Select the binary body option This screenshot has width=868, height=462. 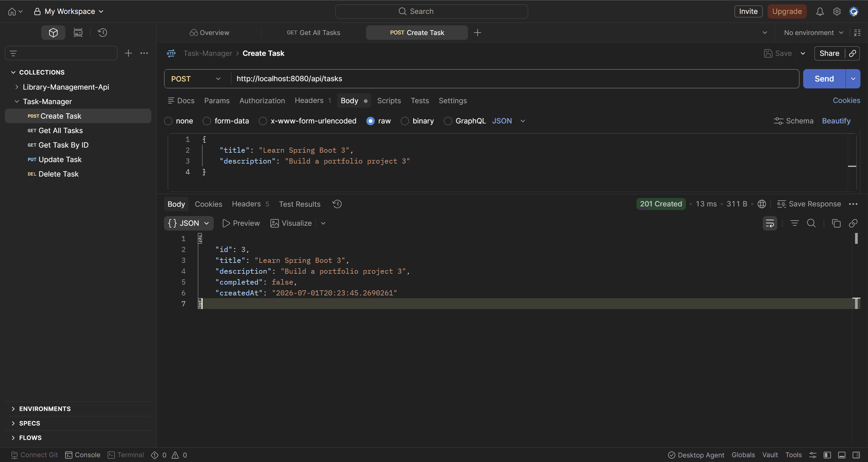405,121
